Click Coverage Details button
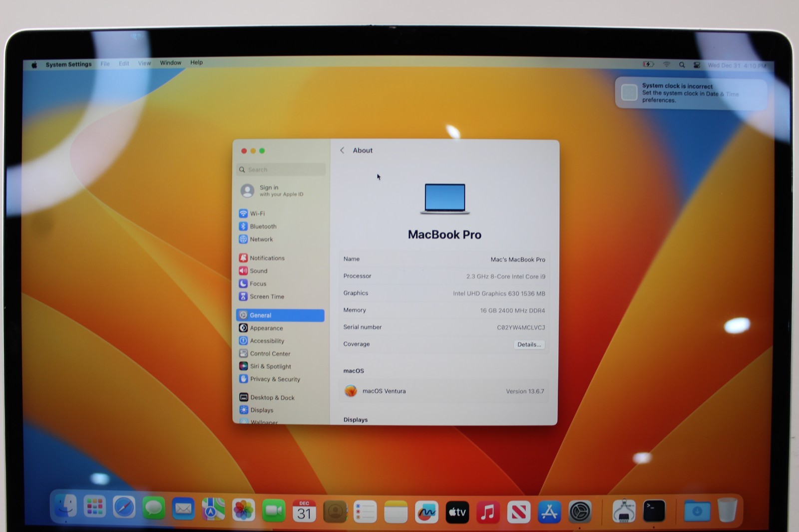Screen dimensions: 799x532 pyautogui.click(x=529, y=344)
